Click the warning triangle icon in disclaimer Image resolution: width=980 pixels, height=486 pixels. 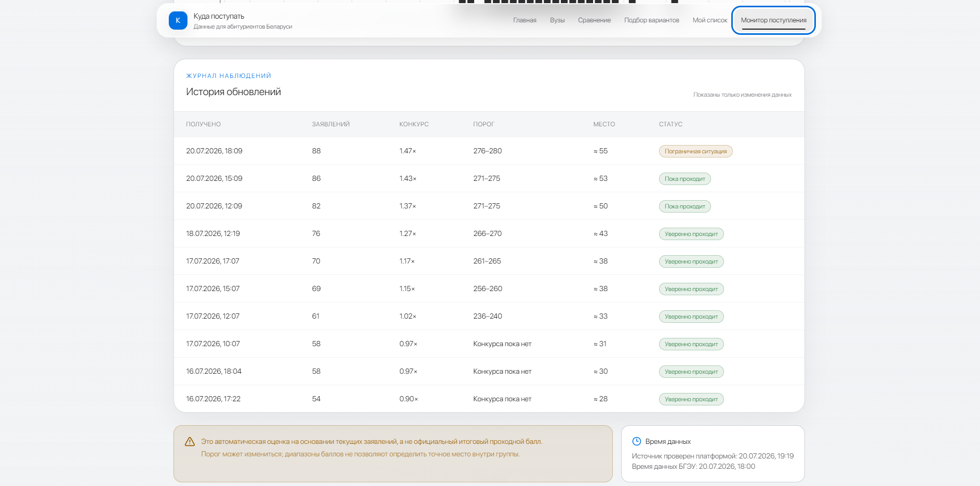click(x=190, y=442)
